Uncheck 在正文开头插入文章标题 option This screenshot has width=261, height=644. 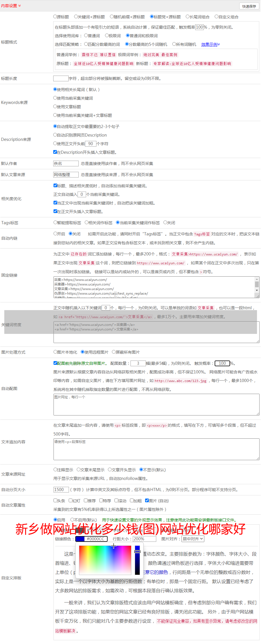click(55, 211)
